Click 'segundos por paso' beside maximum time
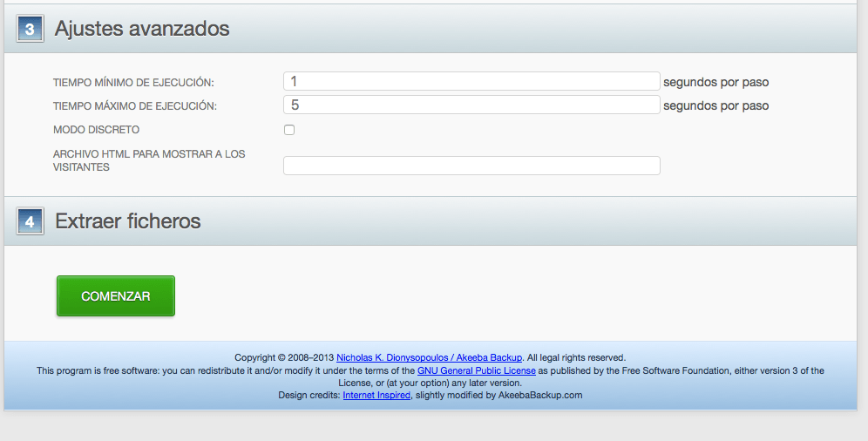868x441 pixels. 715,105
